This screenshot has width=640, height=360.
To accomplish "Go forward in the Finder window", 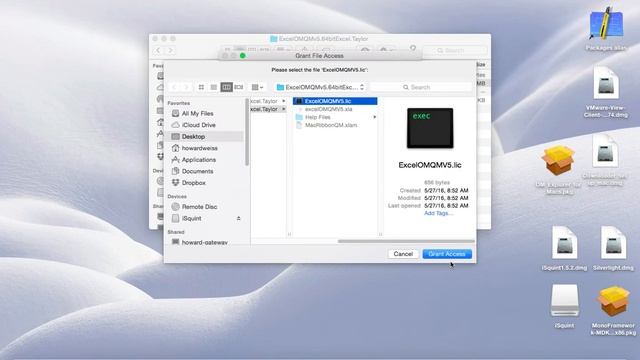I will 171,50.
